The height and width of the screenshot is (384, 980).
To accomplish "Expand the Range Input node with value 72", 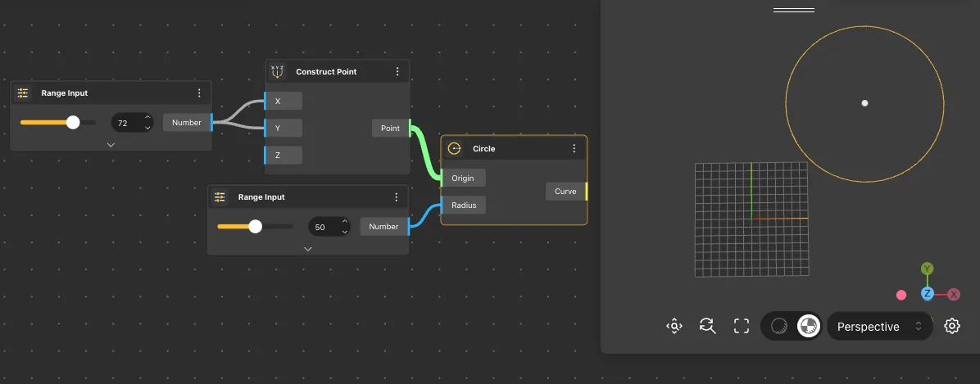I will [x=111, y=144].
